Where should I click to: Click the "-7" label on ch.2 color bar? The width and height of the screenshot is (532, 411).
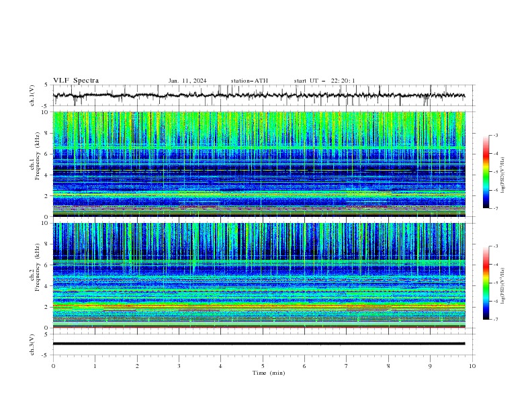[x=495, y=319]
